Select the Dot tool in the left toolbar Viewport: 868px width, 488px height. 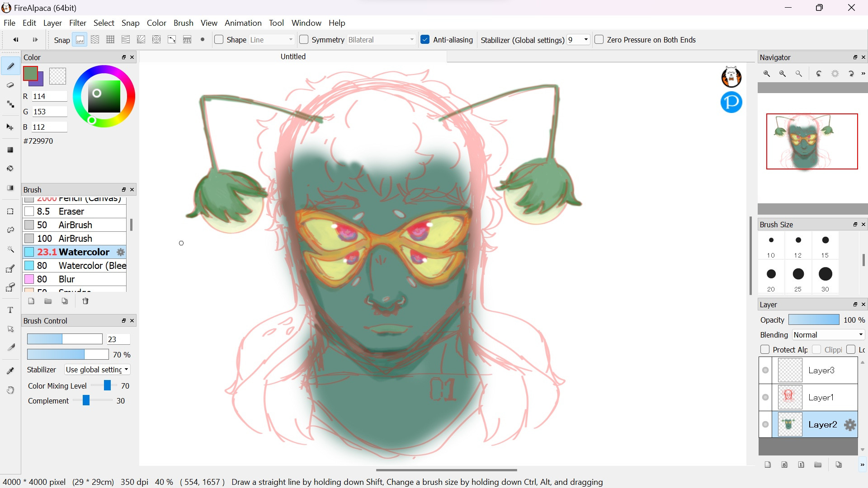[10, 104]
